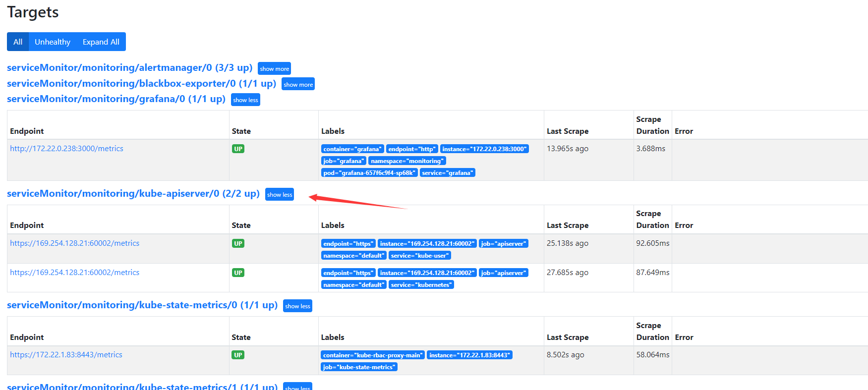Collapse kube-state-metrics/0 targets with show less
This screenshot has height=390, width=868.
tap(297, 306)
